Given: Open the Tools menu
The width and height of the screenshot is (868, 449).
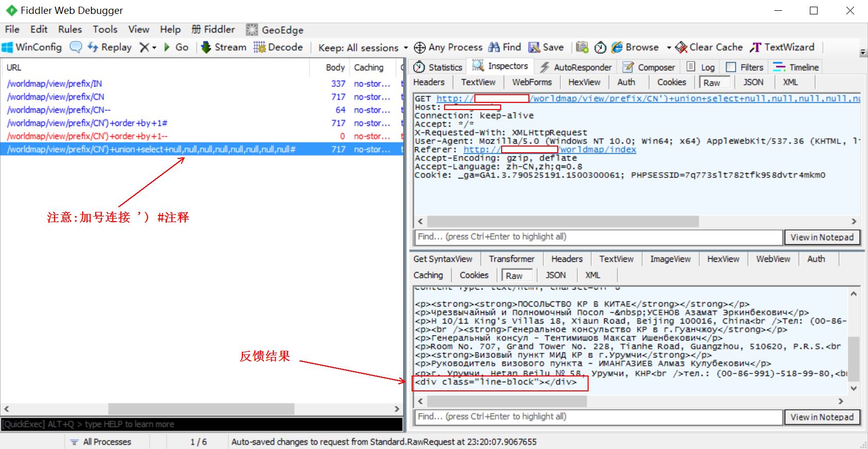Looking at the screenshot, I should tap(105, 29).
